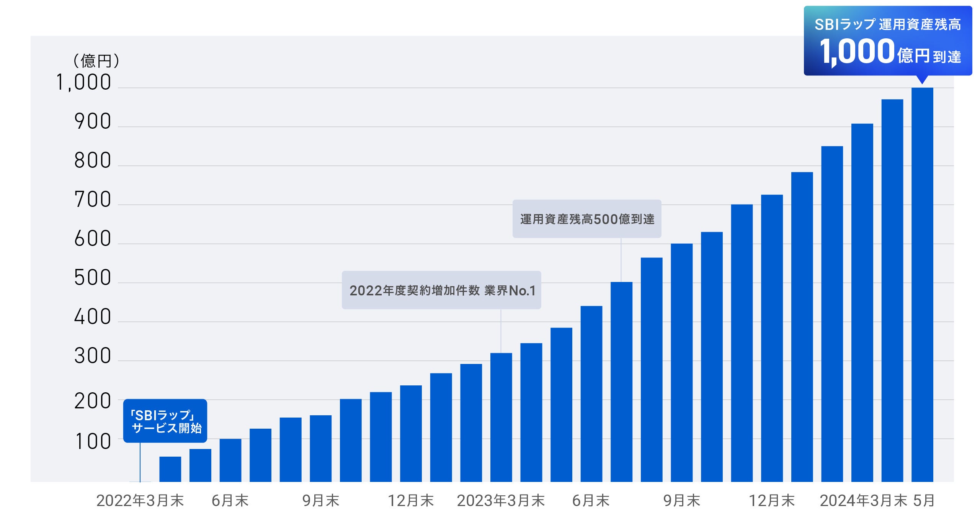Viewport: 980px width, 521px height.
Task: Click the (億円) unit label
Action: (96, 61)
